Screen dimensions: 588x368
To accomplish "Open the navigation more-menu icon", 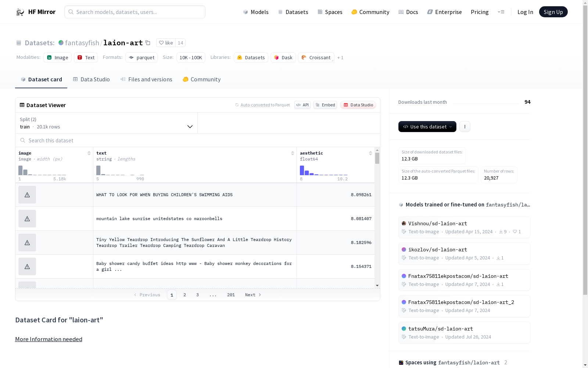I will point(501,12).
